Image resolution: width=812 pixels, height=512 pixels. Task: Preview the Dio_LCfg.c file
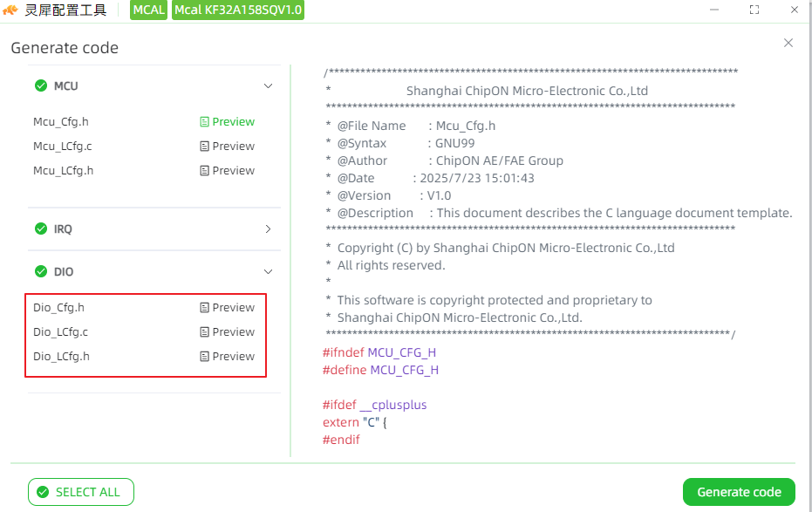click(228, 331)
